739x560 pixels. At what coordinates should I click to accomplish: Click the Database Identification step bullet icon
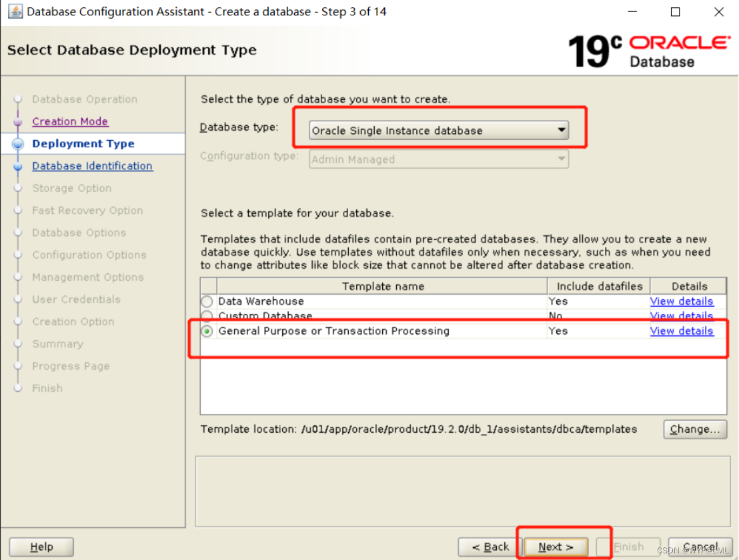18,166
